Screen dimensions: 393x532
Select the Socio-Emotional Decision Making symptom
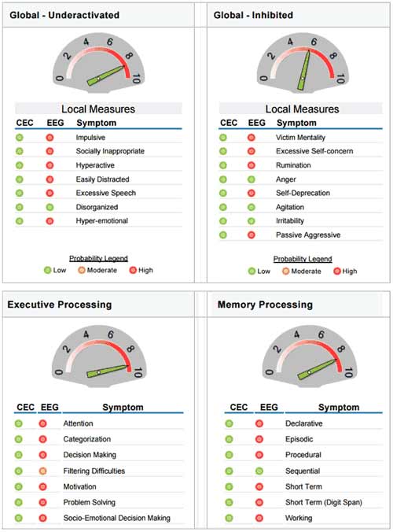click(x=117, y=518)
